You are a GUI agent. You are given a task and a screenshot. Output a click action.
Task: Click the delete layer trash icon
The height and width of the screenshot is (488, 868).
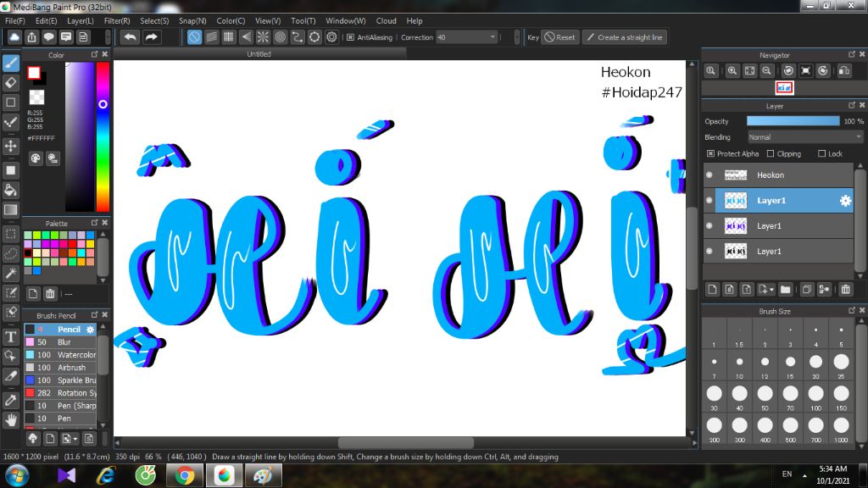845,290
